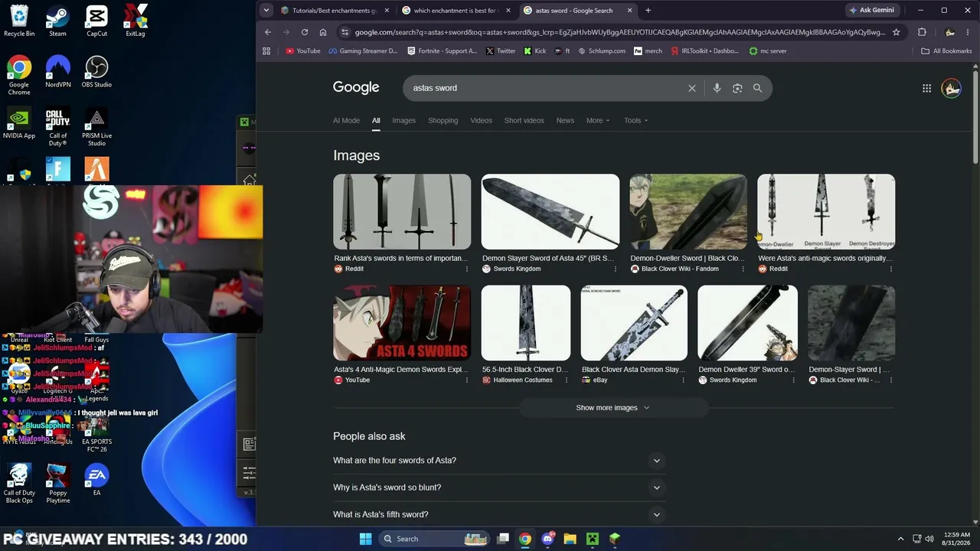This screenshot has height=551, width=980.
Task: Open the eBay Black Clover Asta sword thumbnail
Action: coord(634,323)
